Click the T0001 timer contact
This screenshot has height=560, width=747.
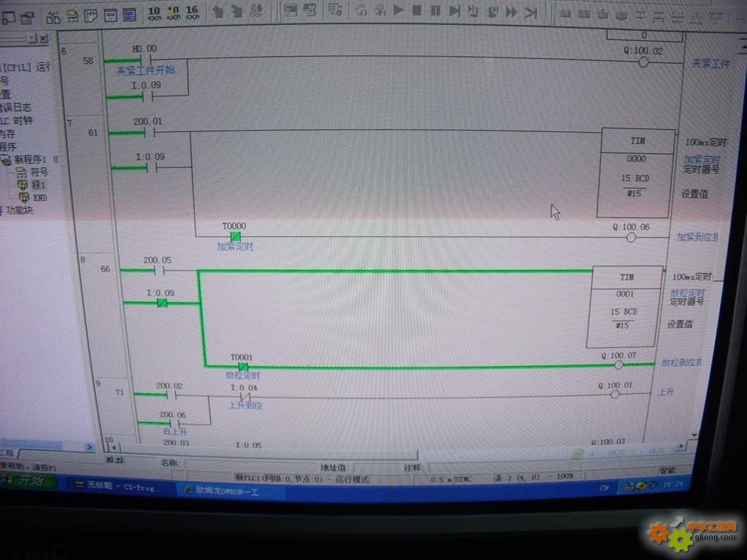click(243, 366)
